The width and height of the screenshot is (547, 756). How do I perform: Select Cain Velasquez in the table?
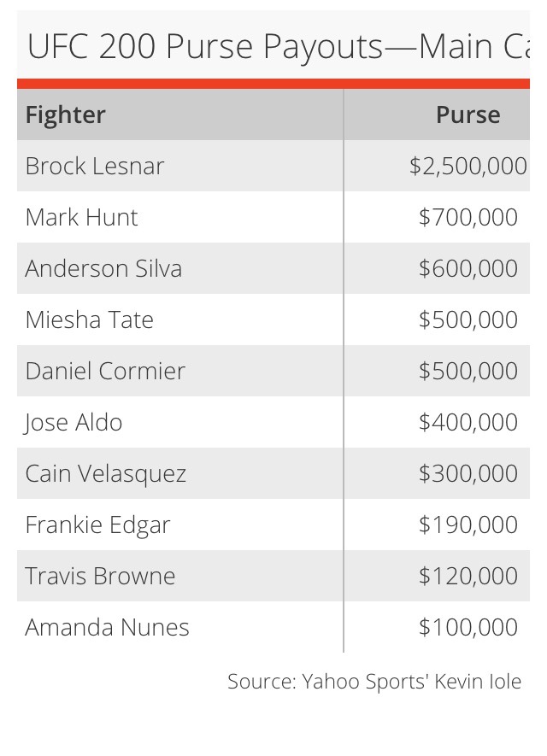[x=106, y=474]
